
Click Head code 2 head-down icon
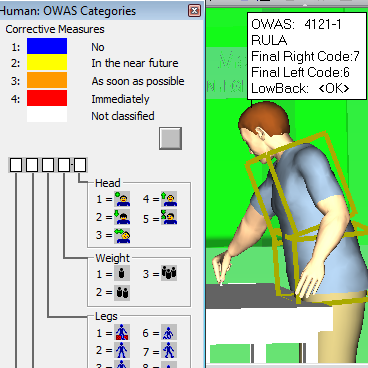tap(122, 217)
